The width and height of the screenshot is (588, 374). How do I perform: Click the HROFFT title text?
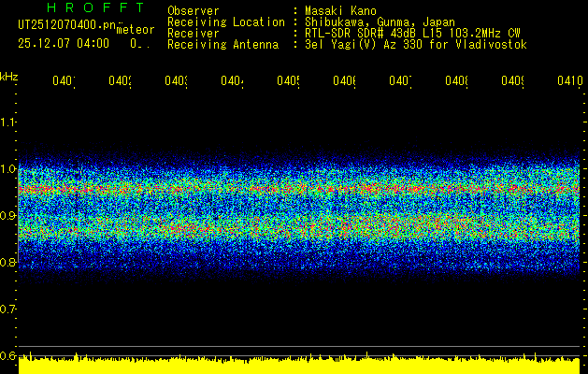click(82, 7)
